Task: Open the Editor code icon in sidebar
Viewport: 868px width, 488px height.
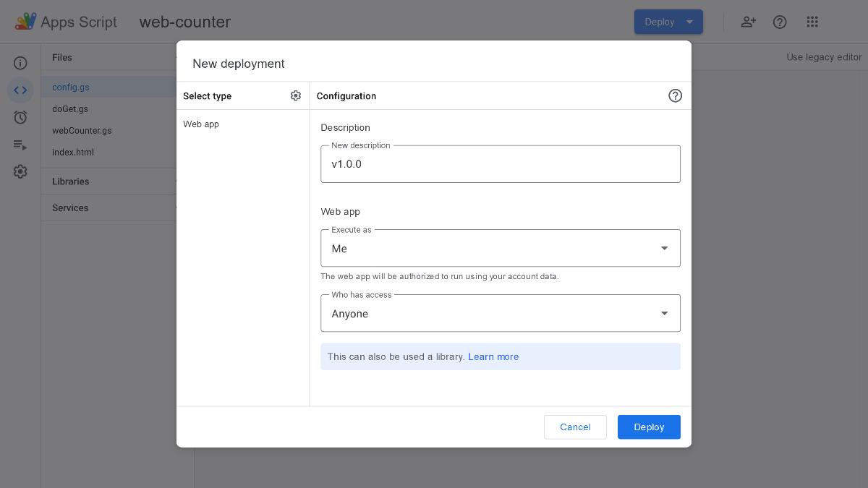Action: (x=20, y=90)
